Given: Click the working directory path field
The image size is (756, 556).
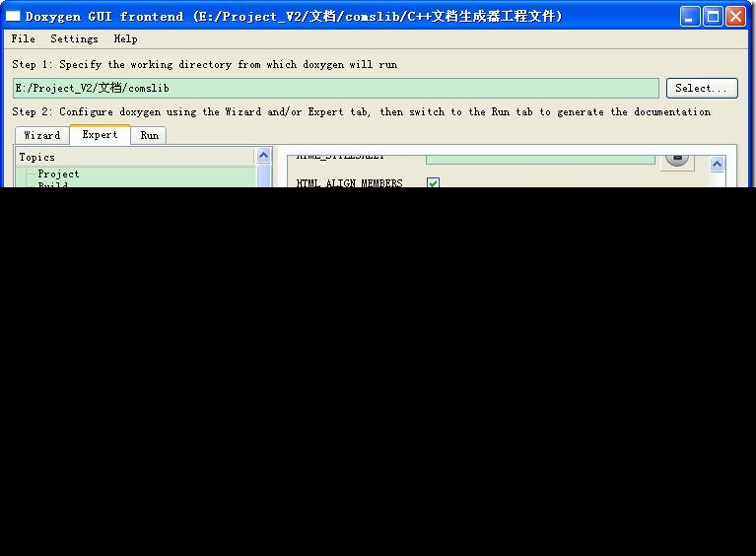Looking at the screenshot, I should (x=335, y=89).
